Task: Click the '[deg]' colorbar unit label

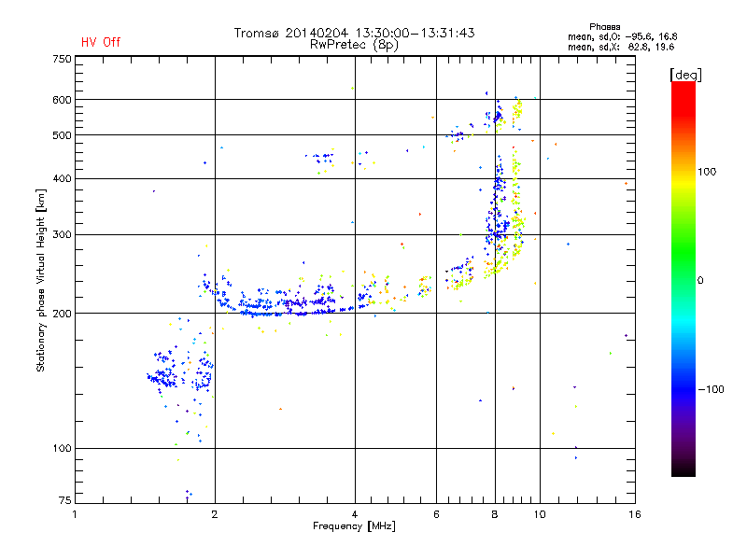Action: tap(685, 75)
